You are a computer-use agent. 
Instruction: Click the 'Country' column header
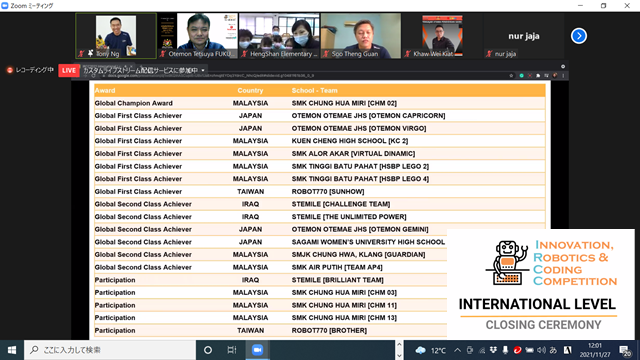click(250, 91)
